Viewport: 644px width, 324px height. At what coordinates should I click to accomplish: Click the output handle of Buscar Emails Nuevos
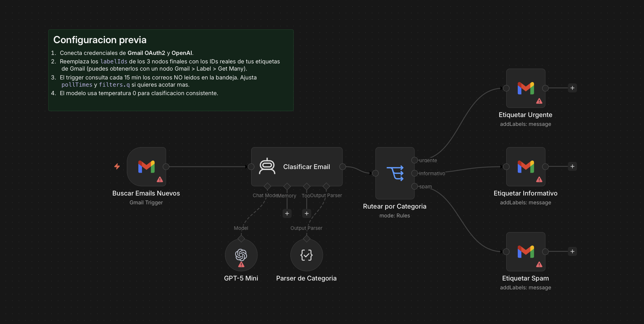166,167
